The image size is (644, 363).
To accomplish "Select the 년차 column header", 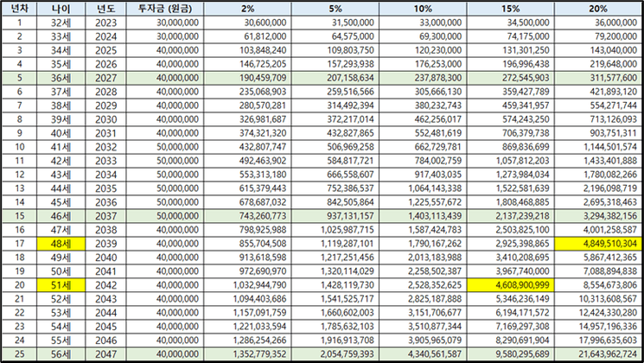I will tap(19, 9).
